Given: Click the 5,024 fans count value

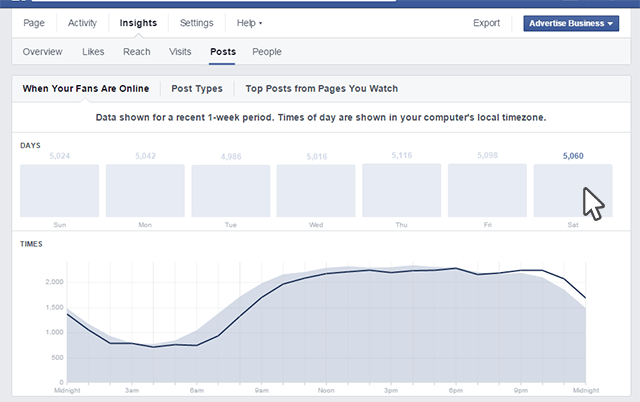Looking at the screenshot, I should pos(60,156).
